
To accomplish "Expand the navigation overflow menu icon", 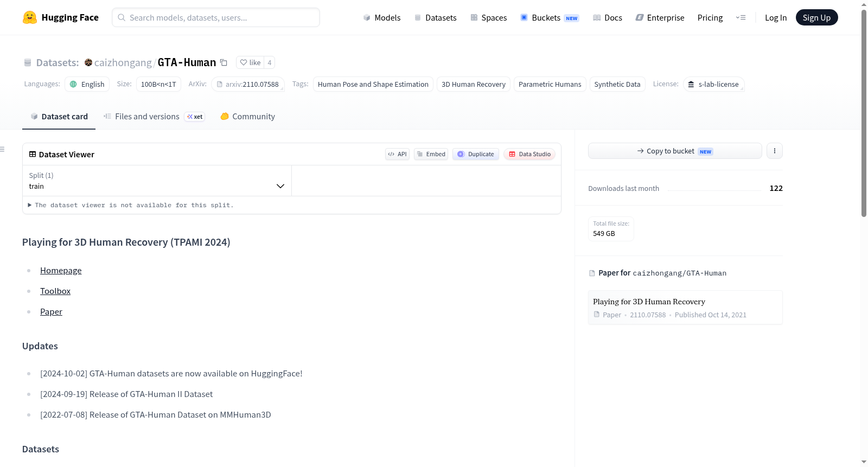I will tap(741, 17).
